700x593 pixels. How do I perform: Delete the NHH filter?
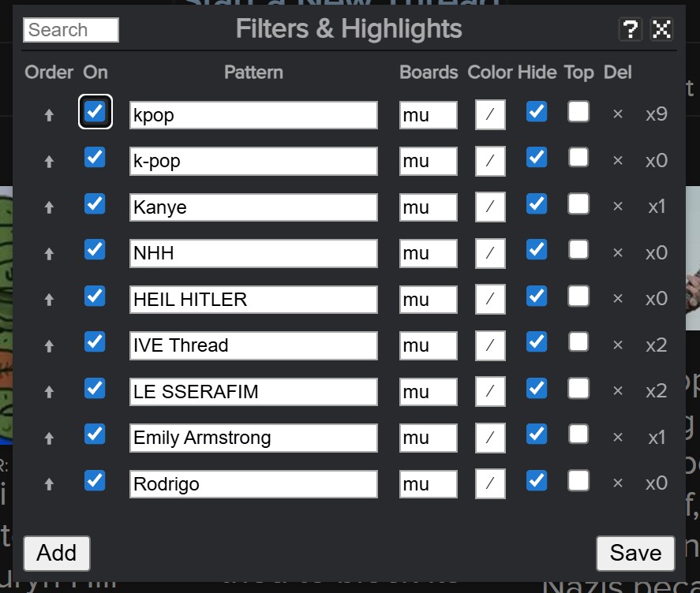(618, 253)
